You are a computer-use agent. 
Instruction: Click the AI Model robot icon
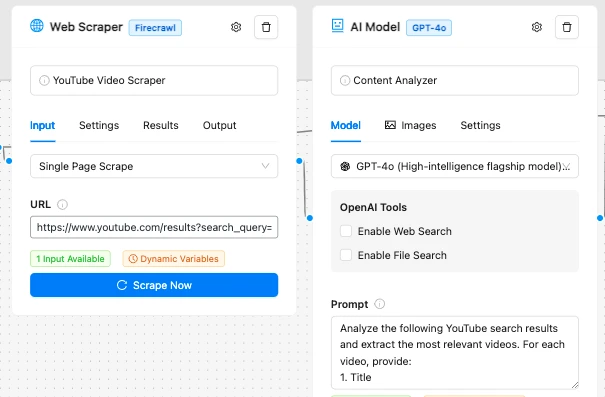338,26
